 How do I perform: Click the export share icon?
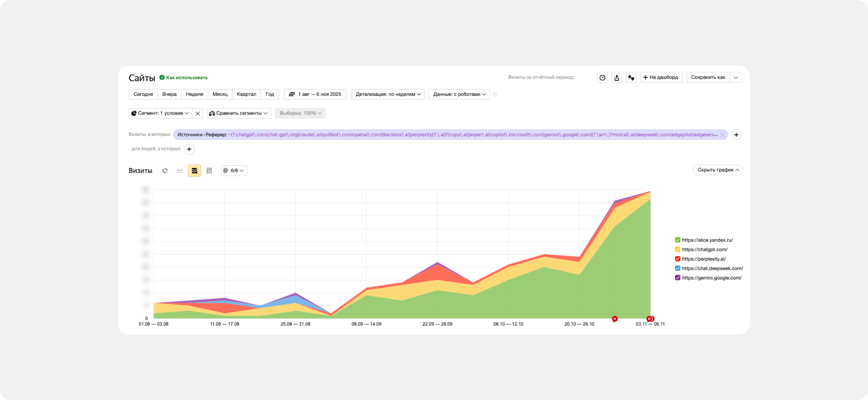(x=617, y=78)
